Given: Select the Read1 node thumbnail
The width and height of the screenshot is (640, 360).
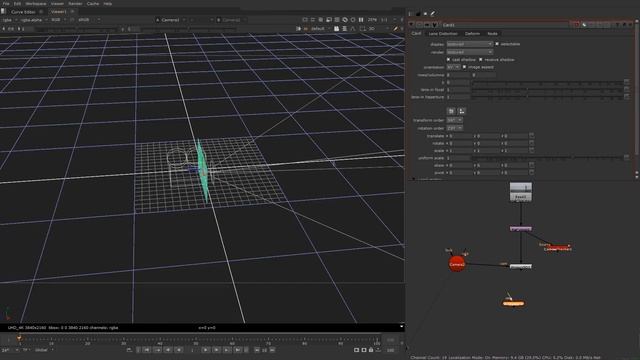Looking at the screenshot, I should coord(520,191).
